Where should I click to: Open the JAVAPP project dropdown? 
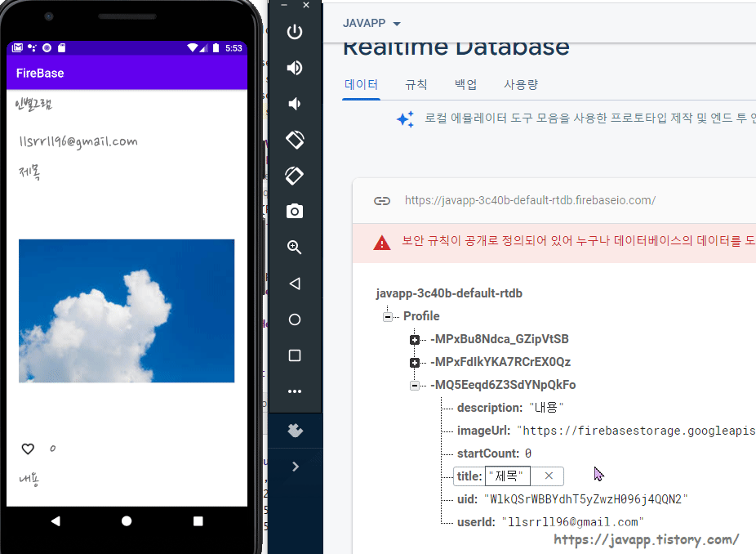click(x=371, y=23)
